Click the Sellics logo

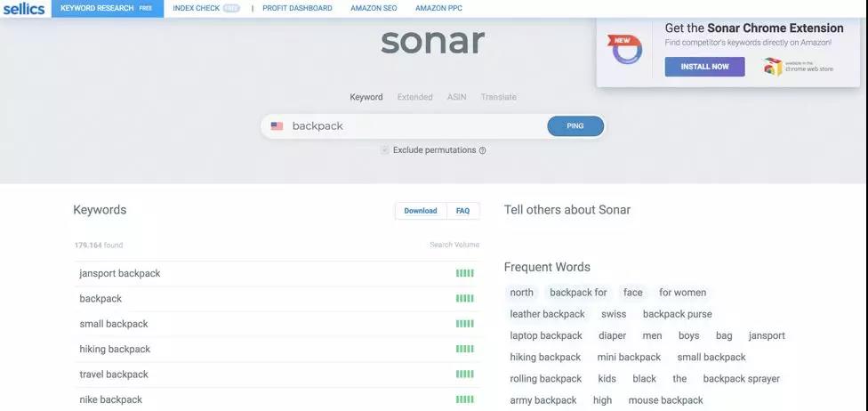point(24,9)
